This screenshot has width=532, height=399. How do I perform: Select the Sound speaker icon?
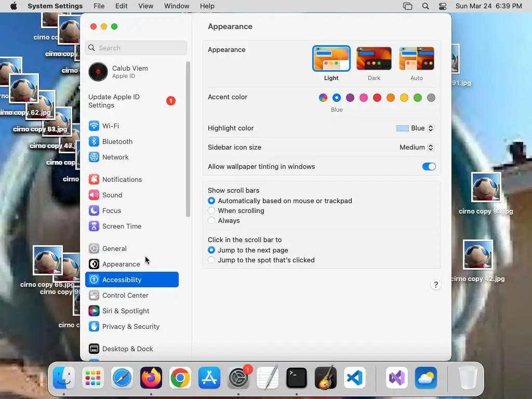point(94,195)
